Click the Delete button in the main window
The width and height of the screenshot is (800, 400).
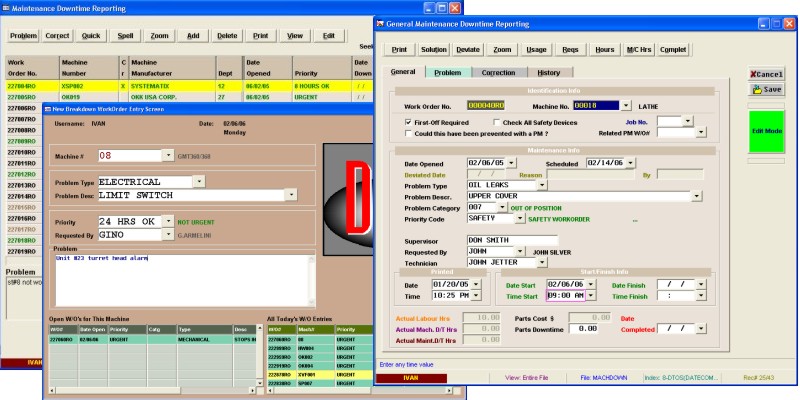(227, 35)
